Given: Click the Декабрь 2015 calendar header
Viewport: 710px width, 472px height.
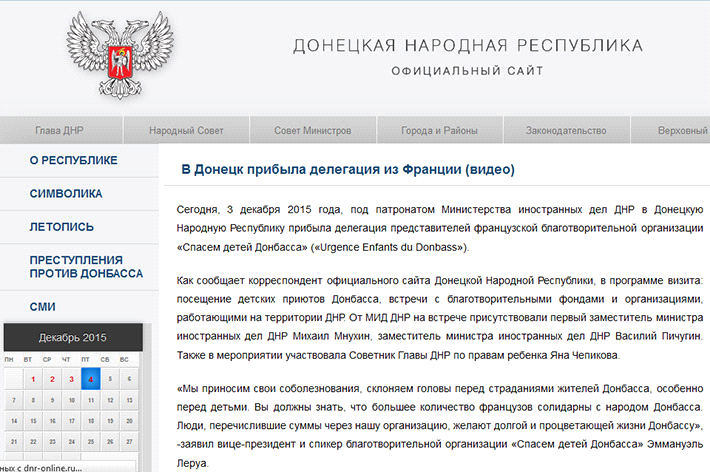Looking at the screenshot, I should (x=72, y=337).
